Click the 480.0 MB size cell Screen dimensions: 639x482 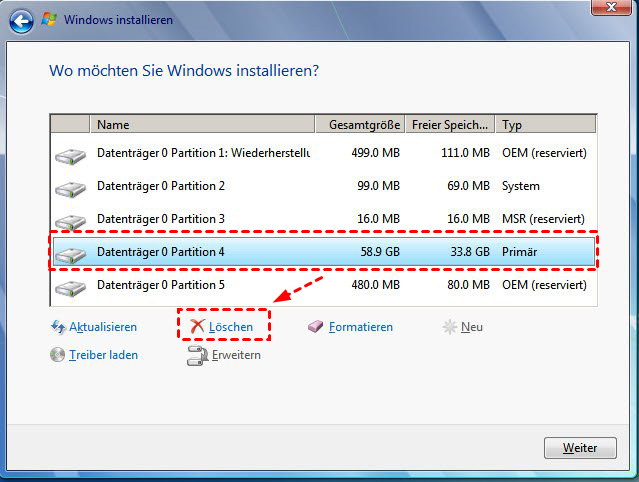tap(375, 285)
